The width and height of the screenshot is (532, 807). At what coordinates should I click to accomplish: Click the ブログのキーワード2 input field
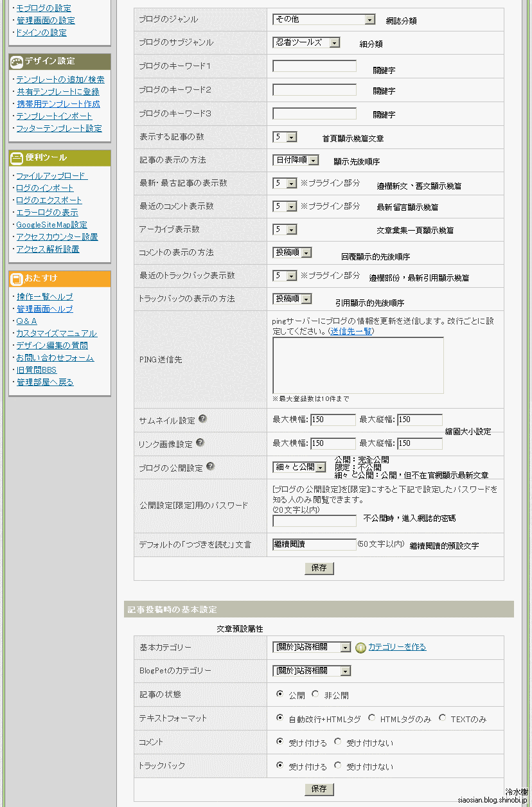click(x=314, y=90)
